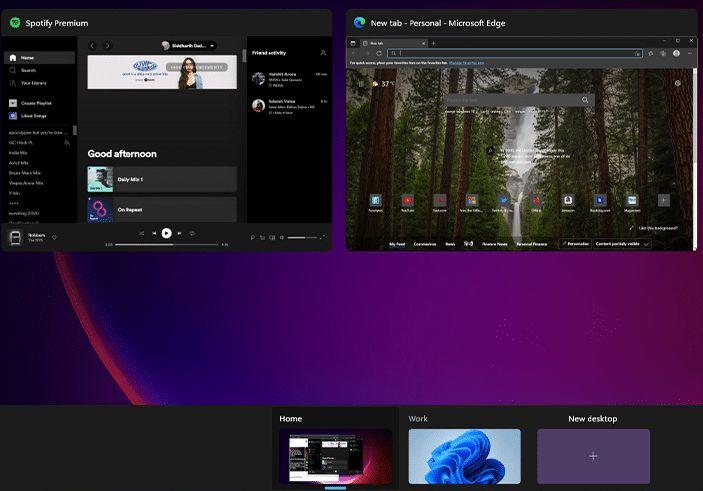Click the Manage favorites link
The height and width of the screenshot is (491, 703).
466,63
